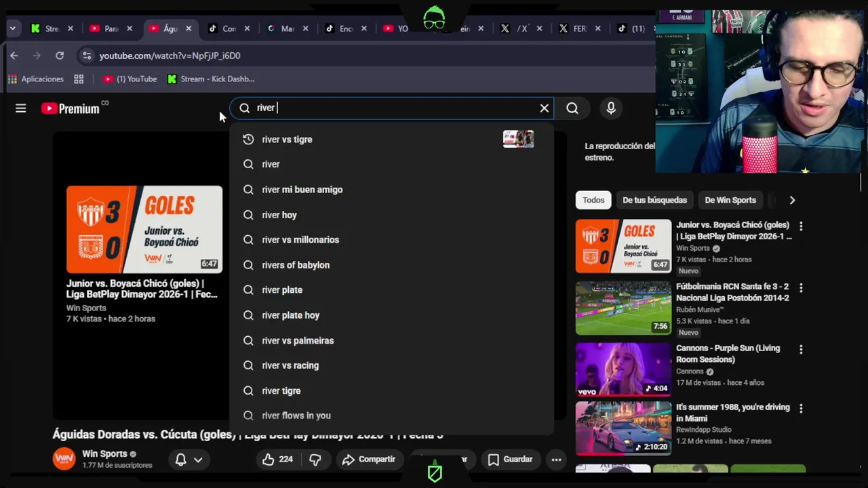Open the YouTube hamburger guide menu
Screen dimensions: 868x488
coord(21,108)
